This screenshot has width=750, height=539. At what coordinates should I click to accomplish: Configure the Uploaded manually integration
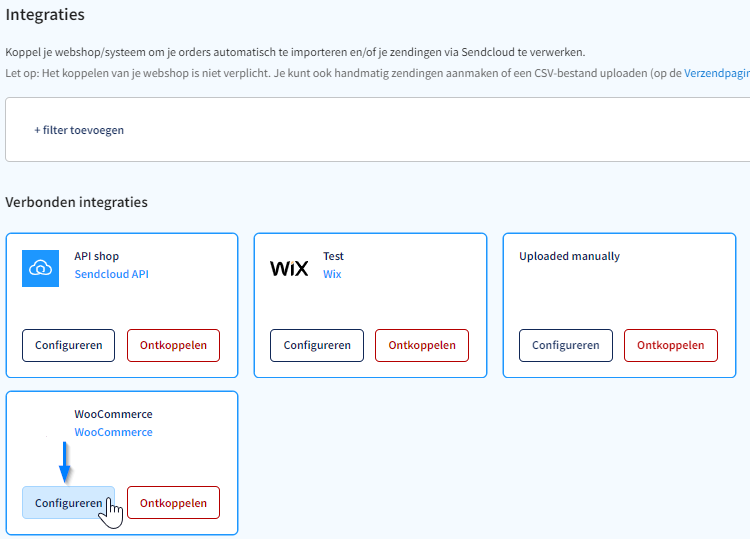coord(566,345)
